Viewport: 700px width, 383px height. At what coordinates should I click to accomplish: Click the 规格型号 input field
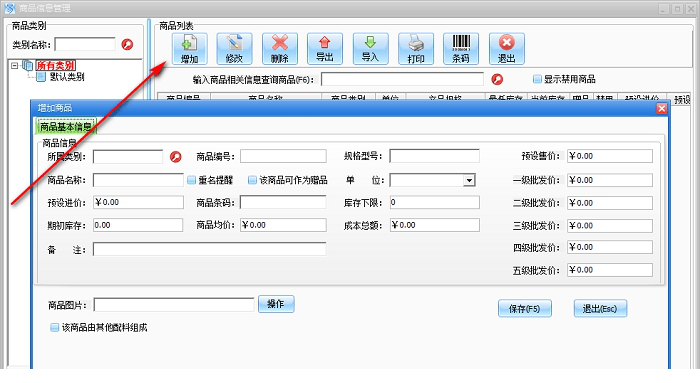click(x=434, y=156)
